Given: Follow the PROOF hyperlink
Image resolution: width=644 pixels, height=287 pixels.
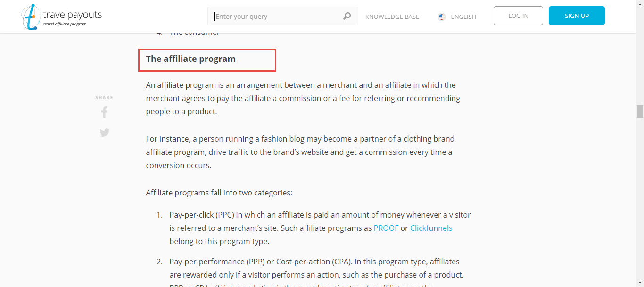Looking at the screenshot, I should point(386,228).
